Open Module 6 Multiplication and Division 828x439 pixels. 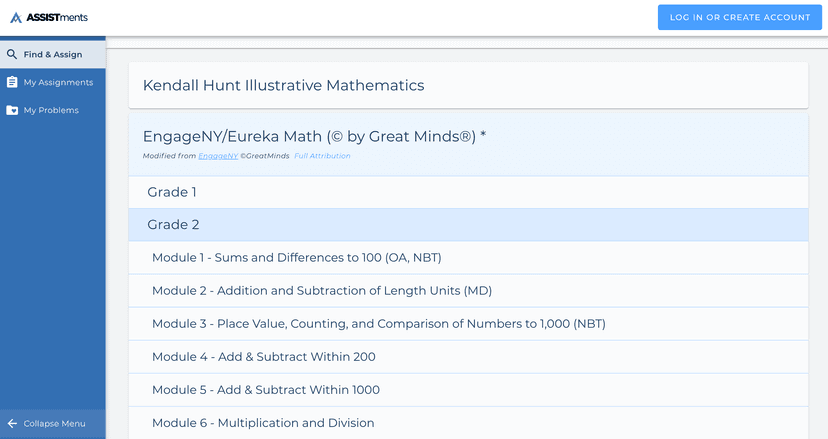263,423
